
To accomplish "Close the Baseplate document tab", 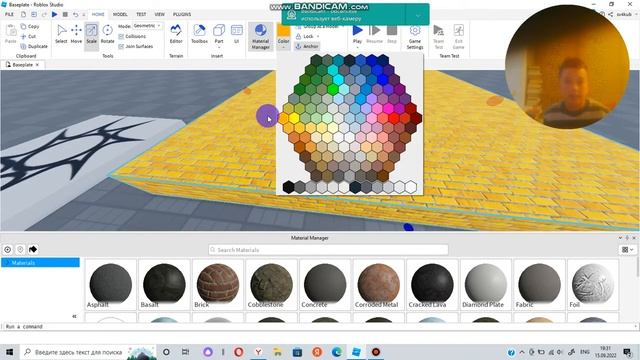I will [x=37, y=64].
